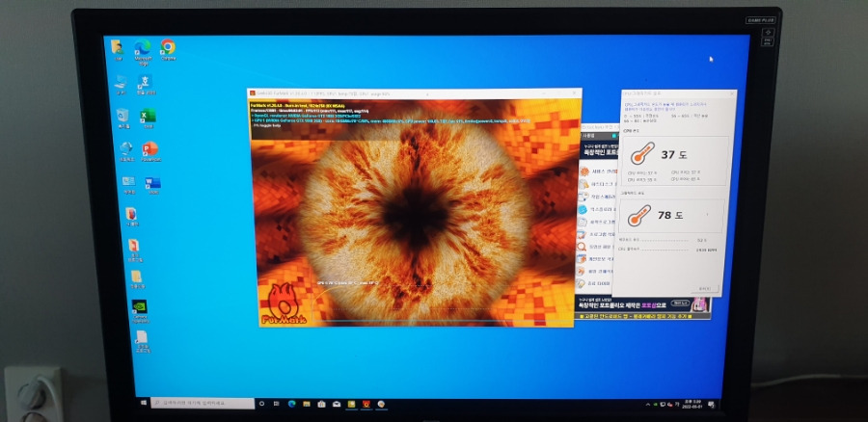This screenshot has height=422, width=868.
Task: Click the confirm button in temperature window
Action: coord(704,288)
